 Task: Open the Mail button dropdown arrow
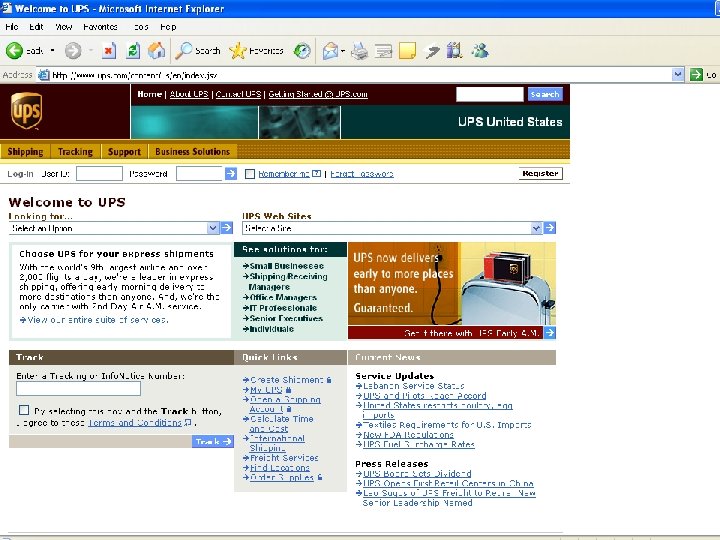click(343, 51)
